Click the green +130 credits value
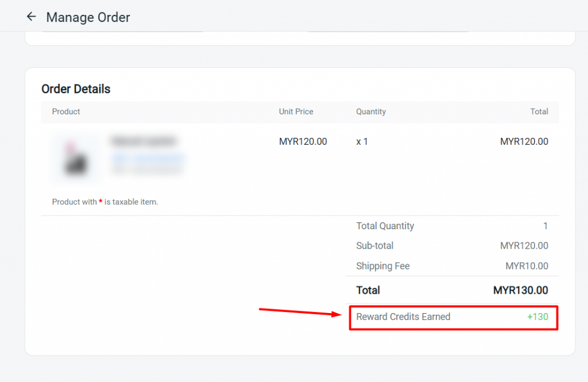 (537, 317)
